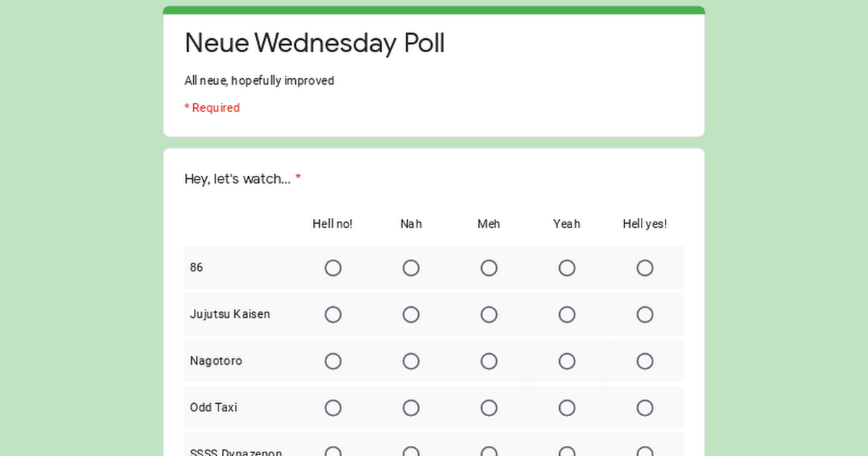Choose Hell yes! for Nagotoro

click(645, 361)
